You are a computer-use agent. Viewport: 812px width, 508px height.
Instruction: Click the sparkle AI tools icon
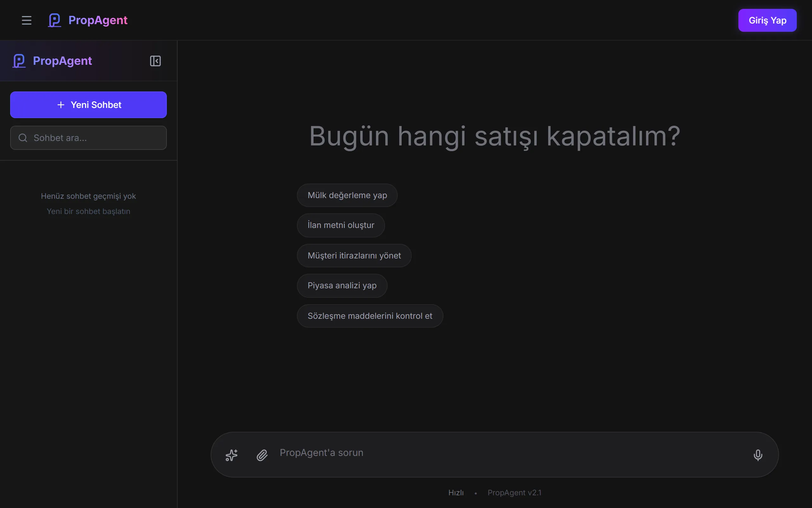[231, 455]
